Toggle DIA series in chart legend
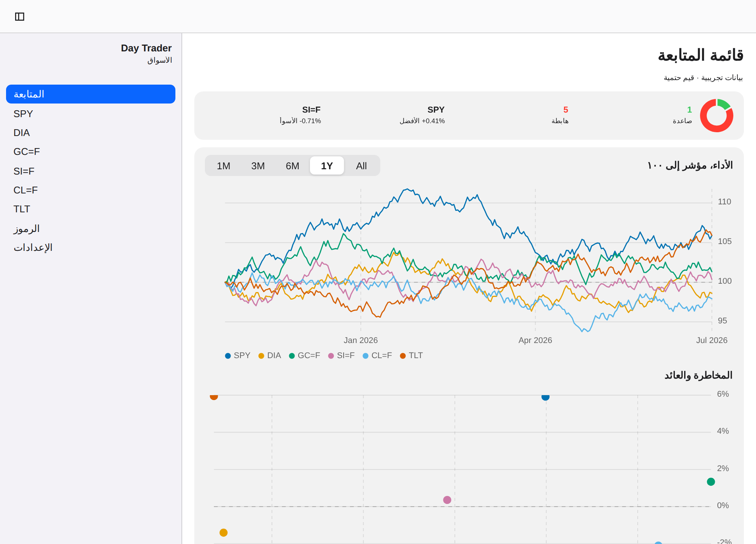Viewport: 756px width, 544px height. pos(270,355)
